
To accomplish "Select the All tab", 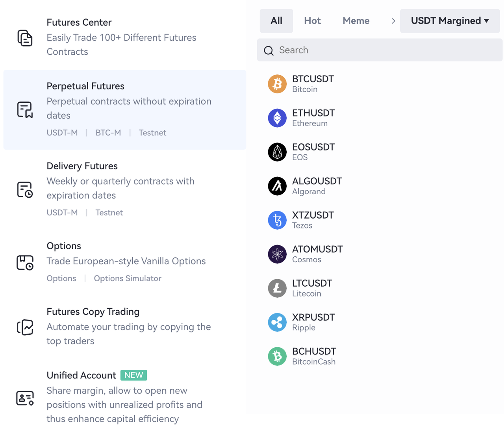I will tap(276, 21).
